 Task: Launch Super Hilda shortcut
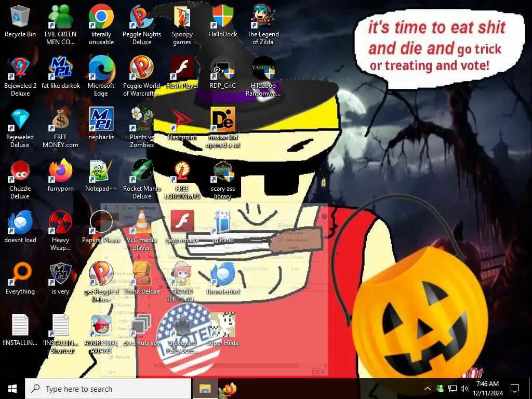(222, 330)
